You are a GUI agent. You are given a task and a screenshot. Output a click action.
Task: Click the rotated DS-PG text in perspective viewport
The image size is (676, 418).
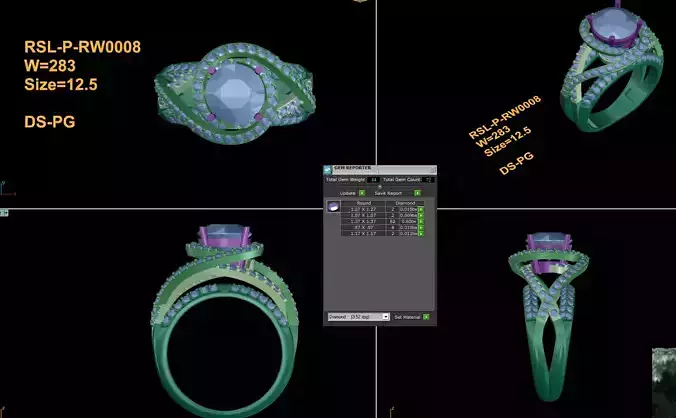(516, 163)
